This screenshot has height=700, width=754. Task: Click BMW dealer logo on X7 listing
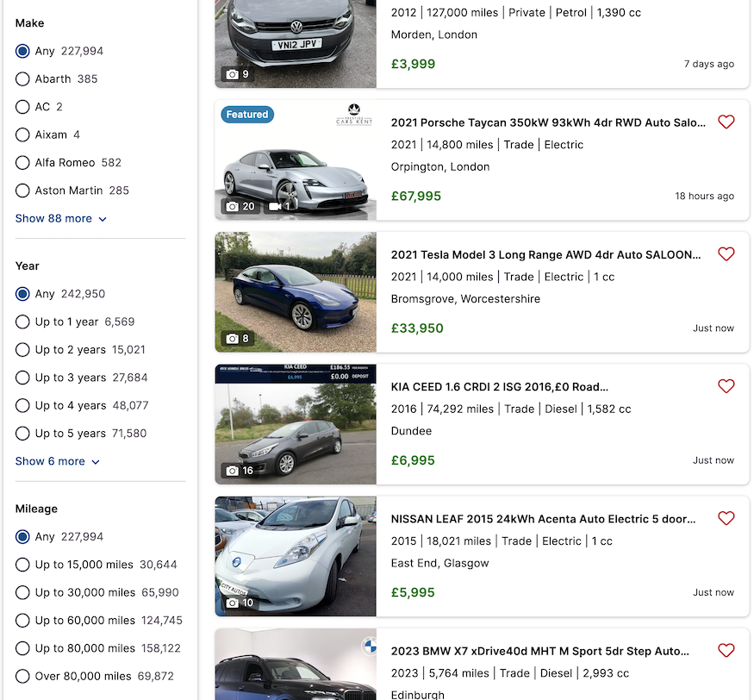click(370, 646)
